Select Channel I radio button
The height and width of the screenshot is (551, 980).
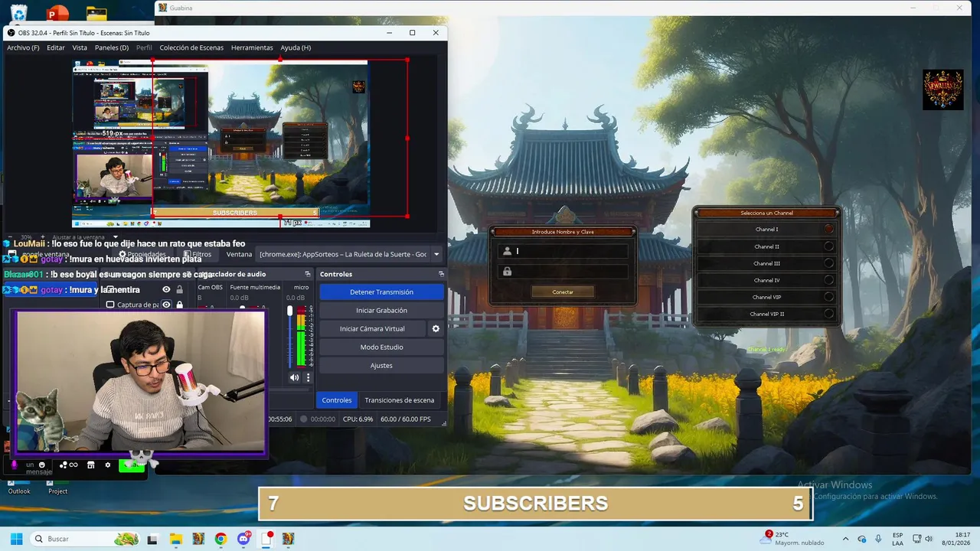coord(828,229)
